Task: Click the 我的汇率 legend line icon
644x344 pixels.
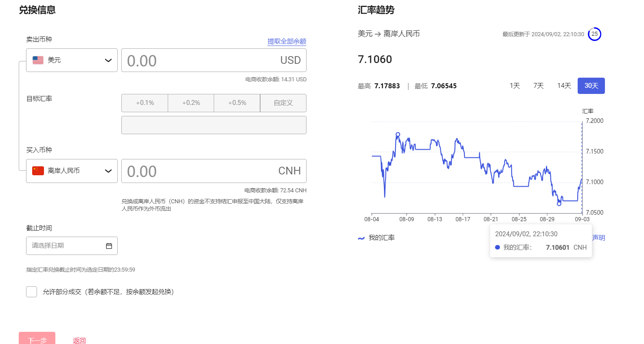Action: [361, 238]
